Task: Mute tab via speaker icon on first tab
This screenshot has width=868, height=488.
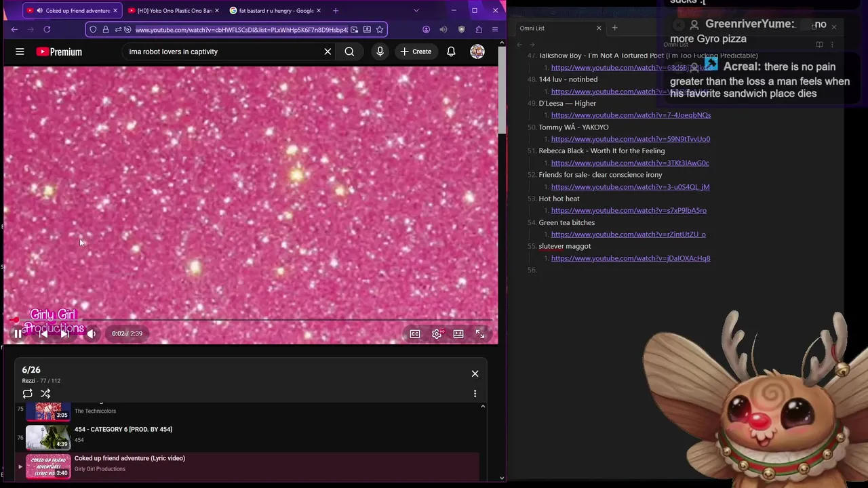Action: 39,10
